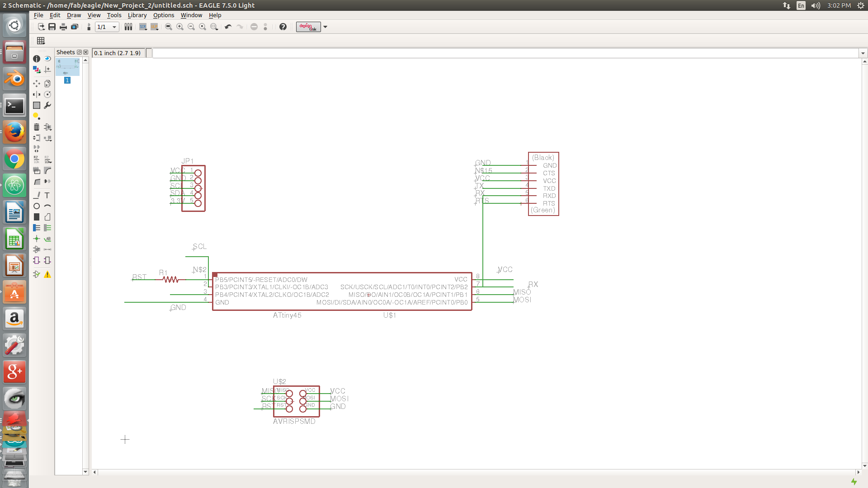Select the Add part tool

point(47,127)
